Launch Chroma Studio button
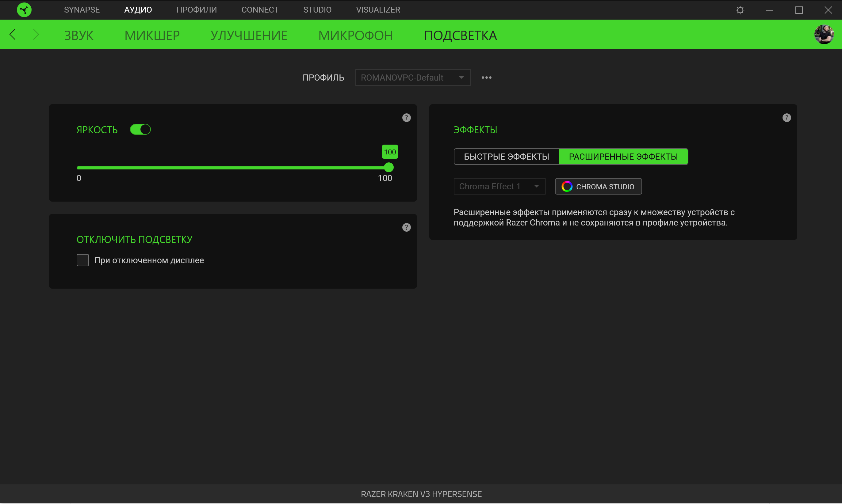842x504 pixels. (x=598, y=187)
